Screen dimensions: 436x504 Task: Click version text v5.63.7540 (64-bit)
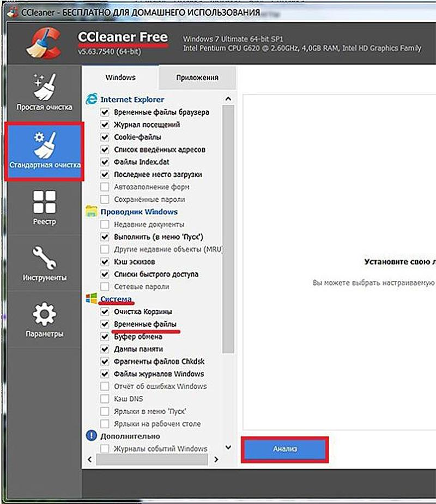[110, 51]
